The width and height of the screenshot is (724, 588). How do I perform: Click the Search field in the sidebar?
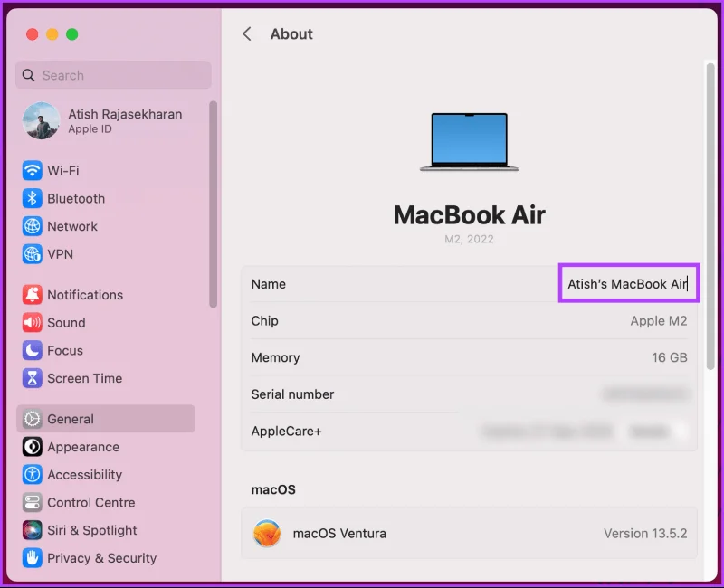[x=114, y=75]
